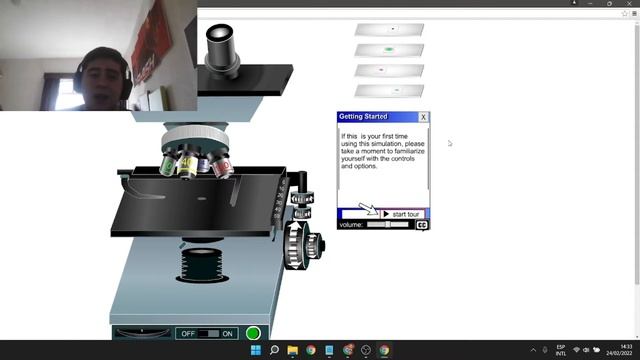
Task: Click the webcam video overlay
Action: 98,55
